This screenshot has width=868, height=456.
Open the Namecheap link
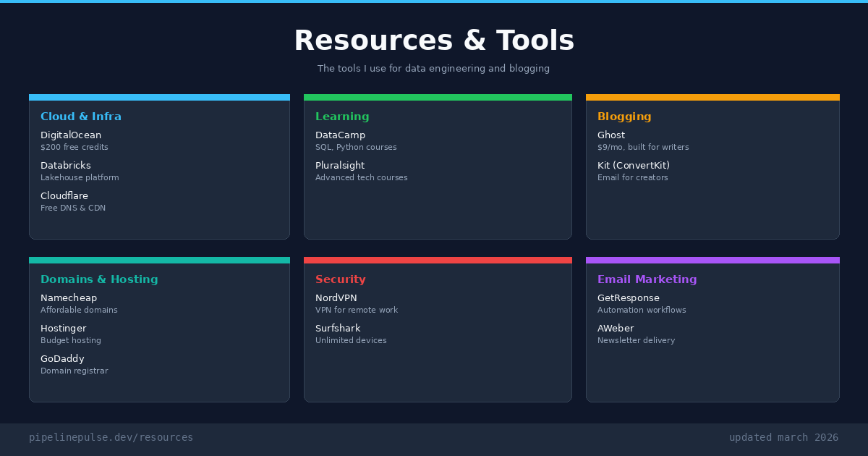[x=69, y=298]
